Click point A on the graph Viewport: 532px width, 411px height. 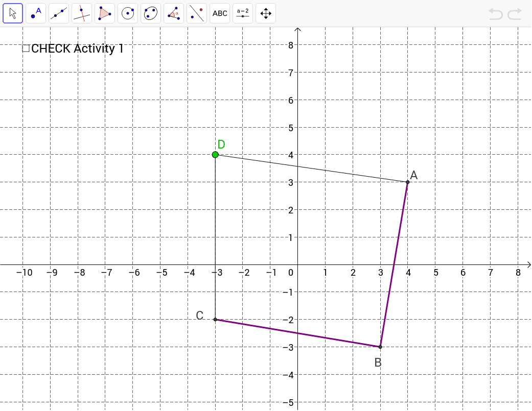[407, 182]
